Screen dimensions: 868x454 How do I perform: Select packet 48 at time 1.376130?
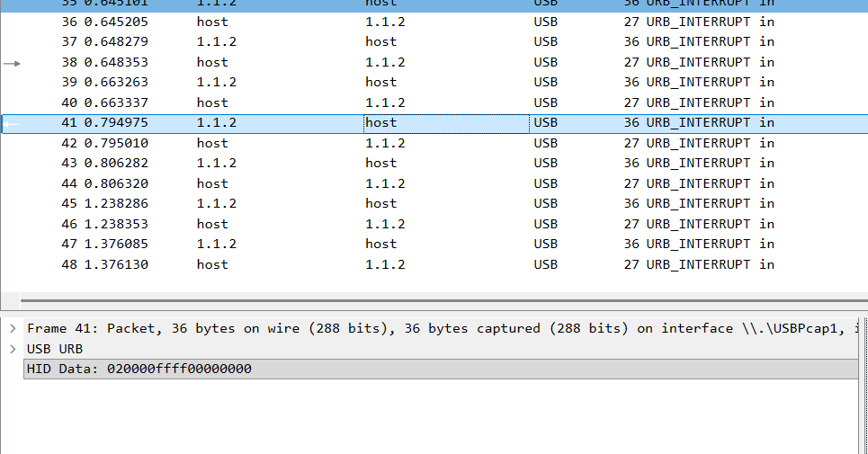(115, 265)
